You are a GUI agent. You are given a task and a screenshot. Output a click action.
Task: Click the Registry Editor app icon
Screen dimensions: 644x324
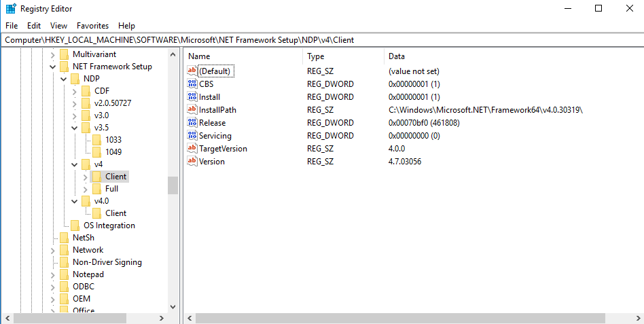[x=11, y=7]
